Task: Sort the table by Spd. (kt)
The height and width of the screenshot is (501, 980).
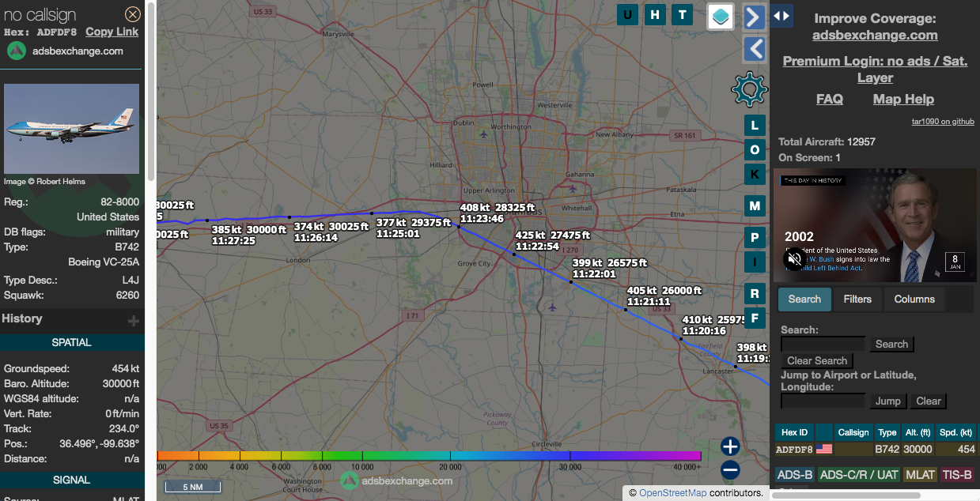Action: [955, 432]
